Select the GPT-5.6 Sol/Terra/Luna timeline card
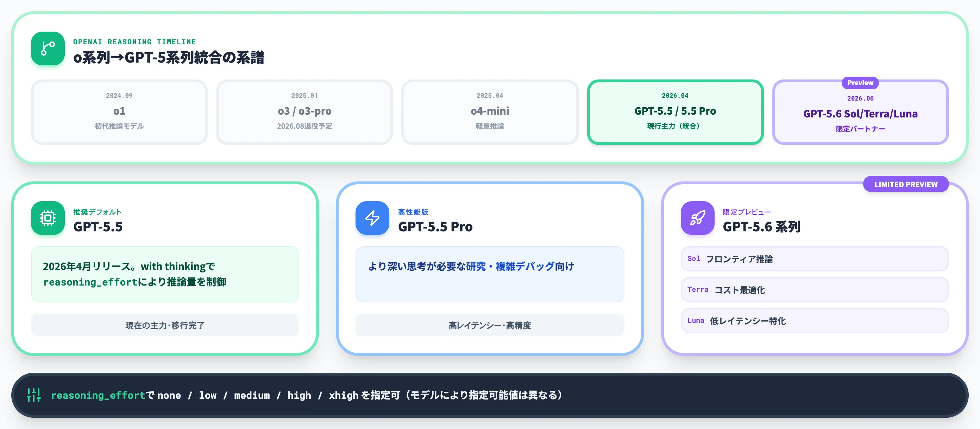The height and width of the screenshot is (429, 980). coord(860,112)
